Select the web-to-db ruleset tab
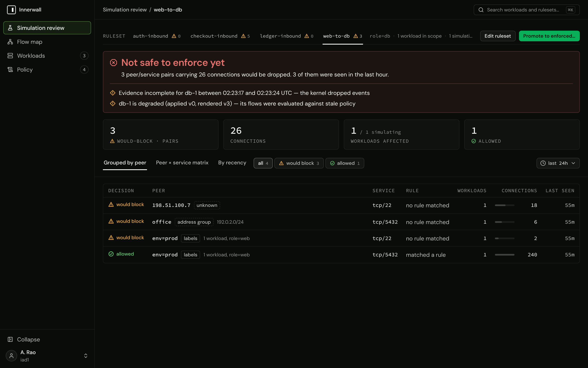Viewport: 588px width, 368px height. (x=343, y=36)
